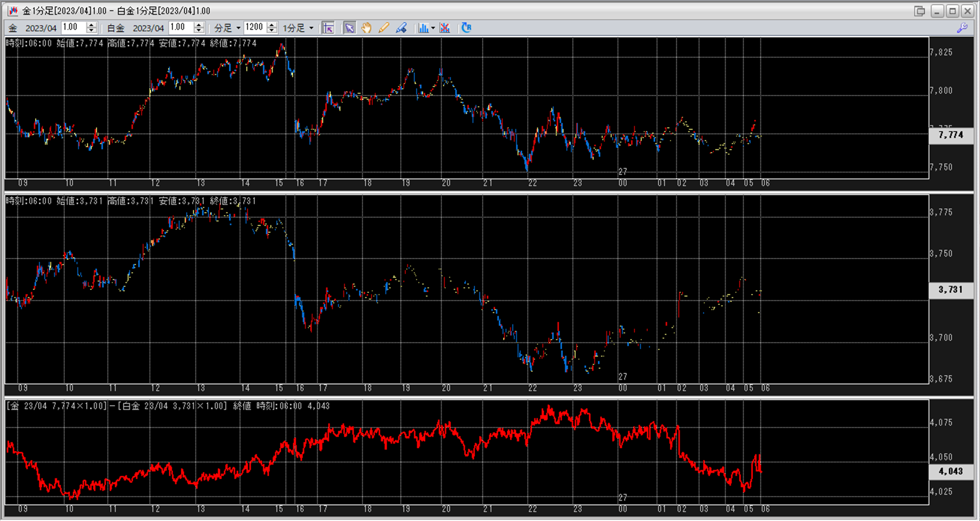Click the delete drawings icon
Screen dimensions: 980x521
coord(445,28)
